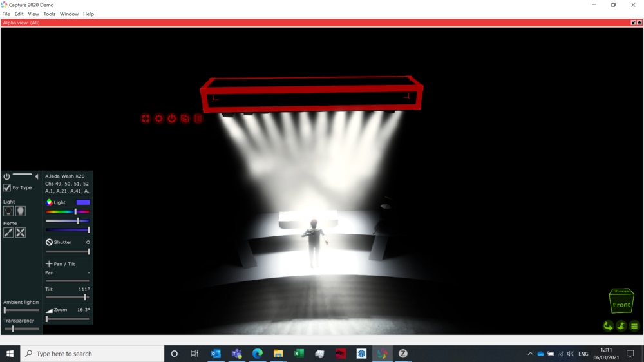Expand the Pan / Tilt section header
Viewport: 644px width, 362px height.
pos(61,264)
